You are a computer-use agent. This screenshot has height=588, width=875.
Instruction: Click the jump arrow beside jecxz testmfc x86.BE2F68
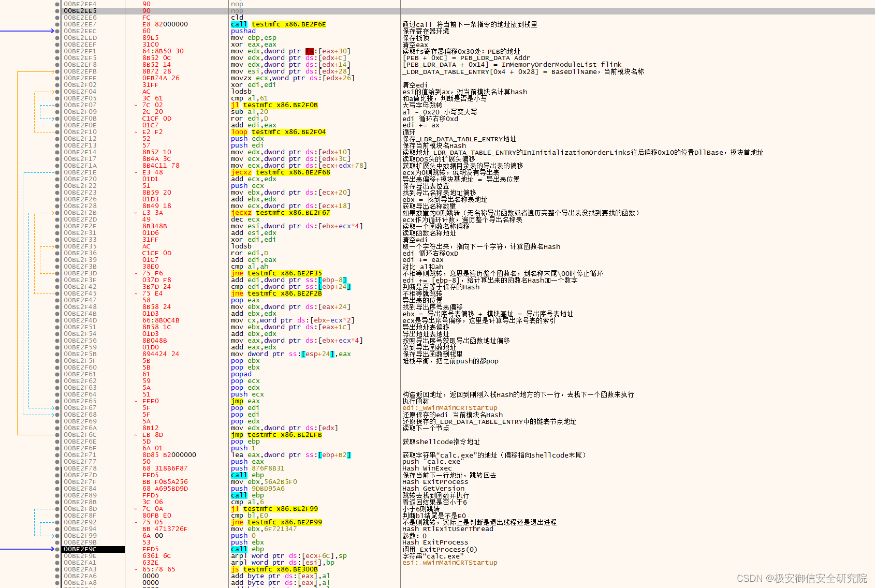pos(136,172)
